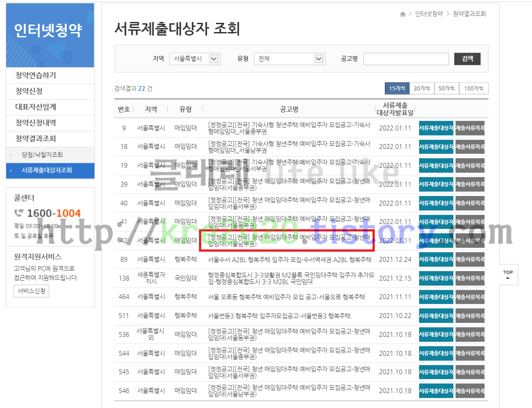Select 100개씩 per page
The width and height of the screenshot is (532, 408).
(x=474, y=89)
